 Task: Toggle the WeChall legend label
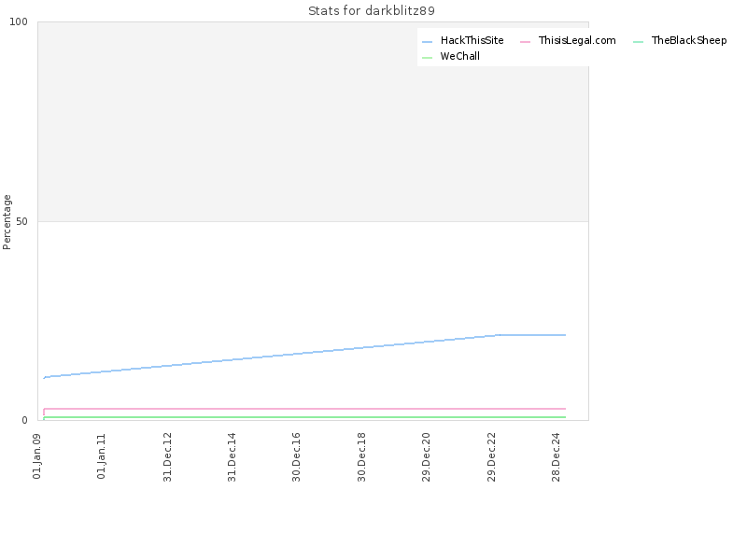[459, 56]
